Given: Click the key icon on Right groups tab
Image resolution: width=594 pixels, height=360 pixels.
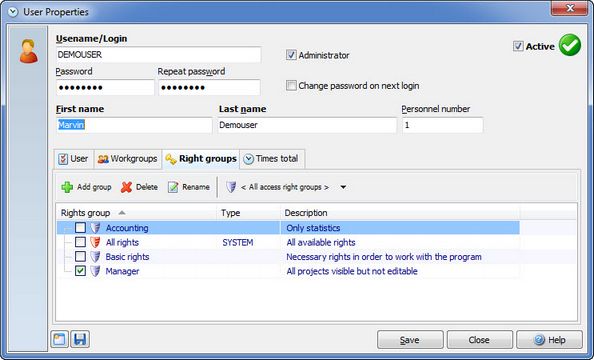Looking at the screenshot, I should point(171,159).
